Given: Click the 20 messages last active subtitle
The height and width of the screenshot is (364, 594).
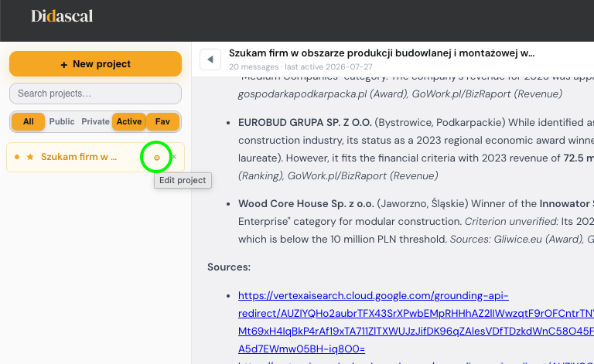Looking at the screenshot, I should [x=300, y=67].
